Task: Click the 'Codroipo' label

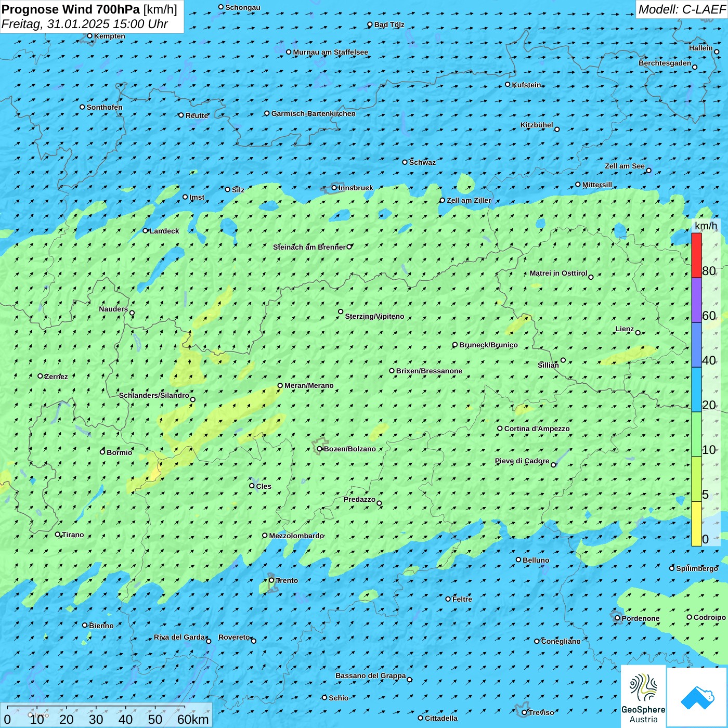Action: [x=710, y=617]
